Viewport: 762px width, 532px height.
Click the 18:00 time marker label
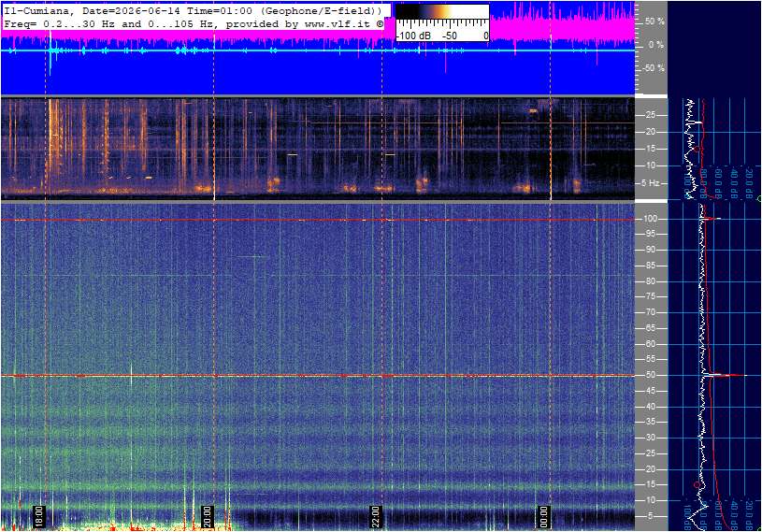(39, 516)
